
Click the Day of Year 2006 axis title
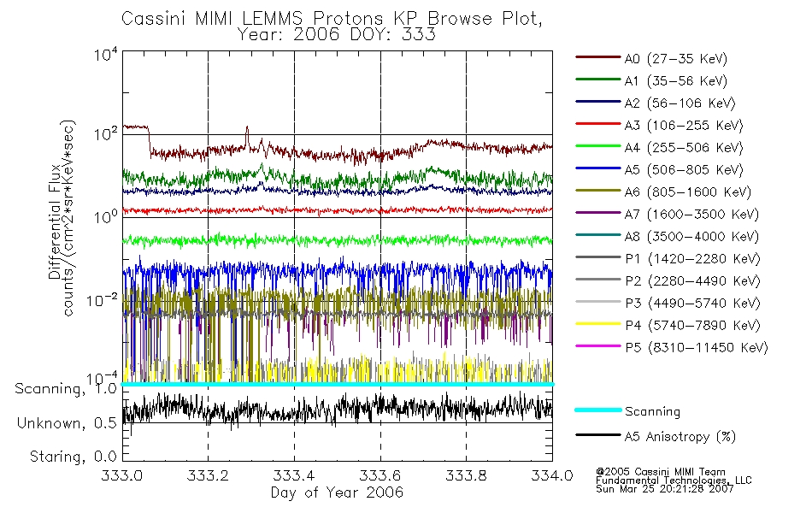click(337, 492)
